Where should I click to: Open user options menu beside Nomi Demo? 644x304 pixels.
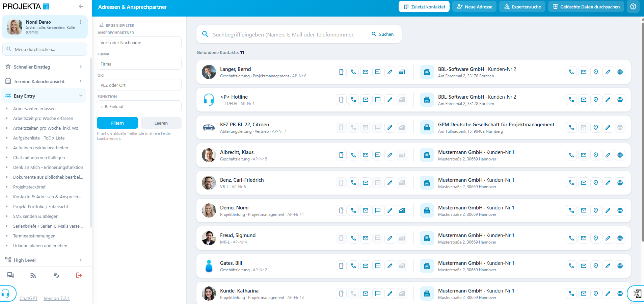[x=80, y=22]
